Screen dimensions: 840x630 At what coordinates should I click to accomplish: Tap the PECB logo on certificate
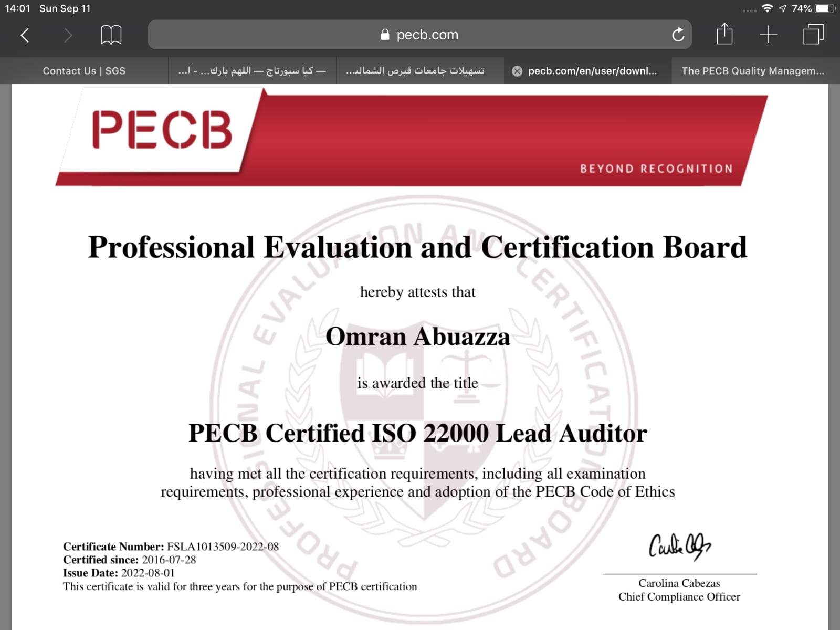point(162,130)
